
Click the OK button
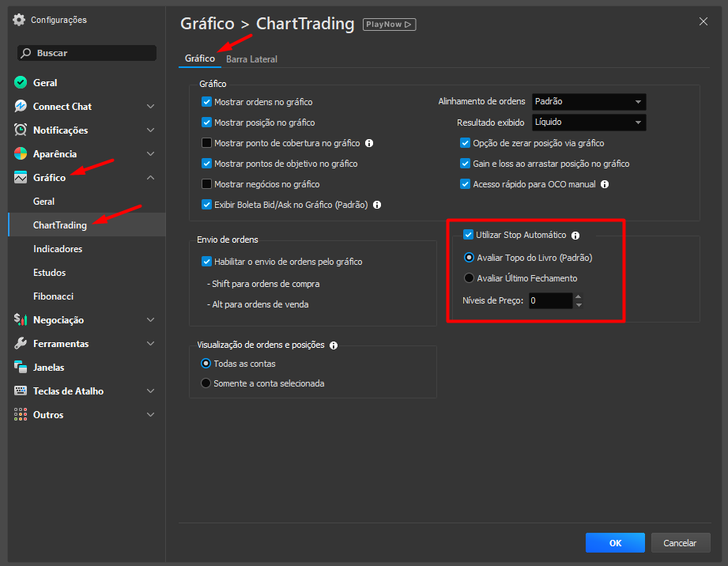coord(615,543)
